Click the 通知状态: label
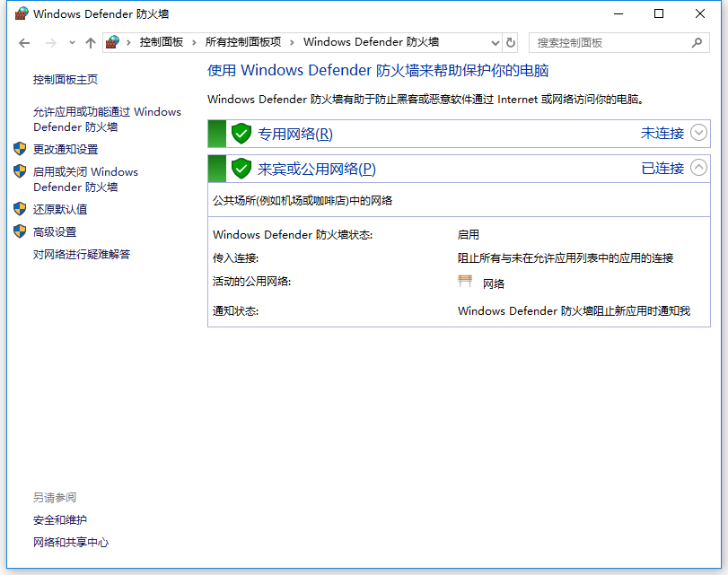The height and width of the screenshot is (575, 728). click(235, 311)
